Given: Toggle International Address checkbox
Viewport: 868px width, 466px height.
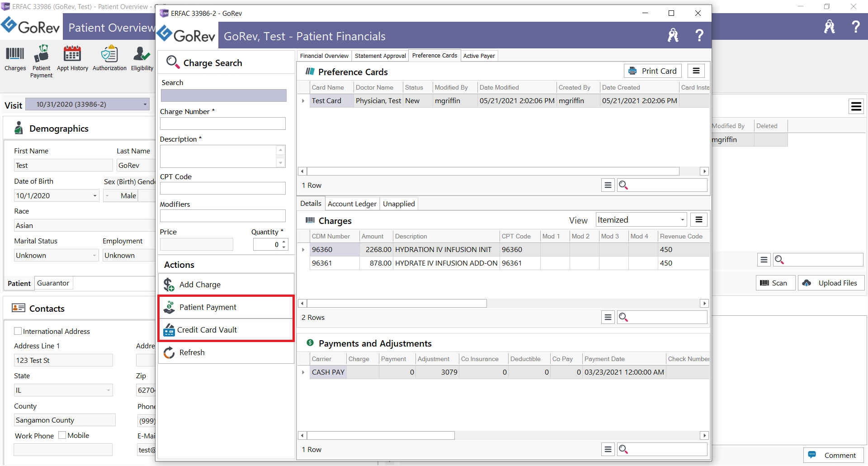Looking at the screenshot, I should pyautogui.click(x=18, y=331).
